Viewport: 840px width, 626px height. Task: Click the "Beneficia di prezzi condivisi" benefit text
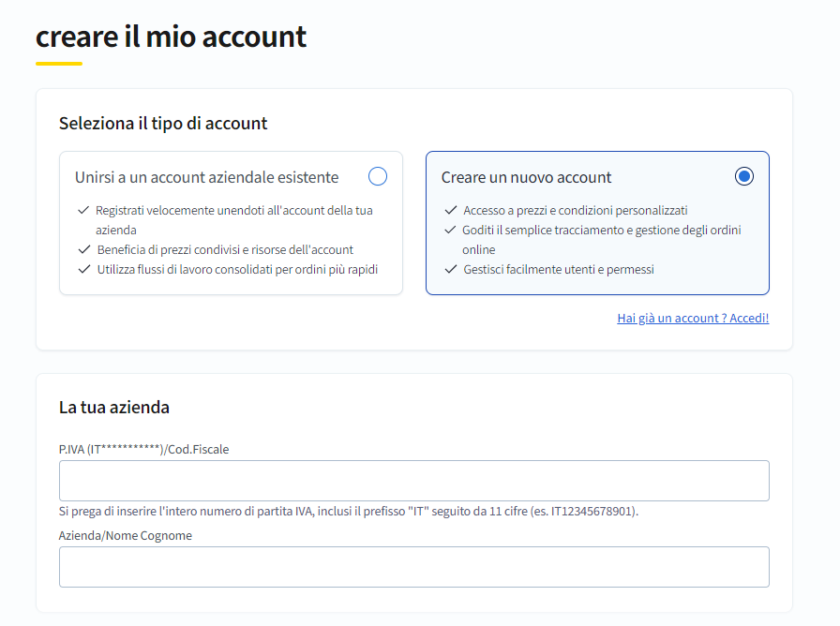[x=225, y=249]
